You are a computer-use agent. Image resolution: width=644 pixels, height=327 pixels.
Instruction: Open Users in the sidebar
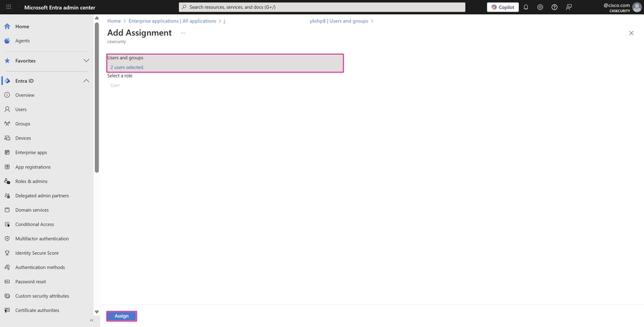pos(21,109)
